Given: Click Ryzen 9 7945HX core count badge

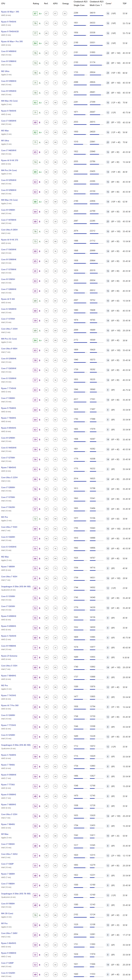Looking at the screenshot, I should click(x=108, y=23).
